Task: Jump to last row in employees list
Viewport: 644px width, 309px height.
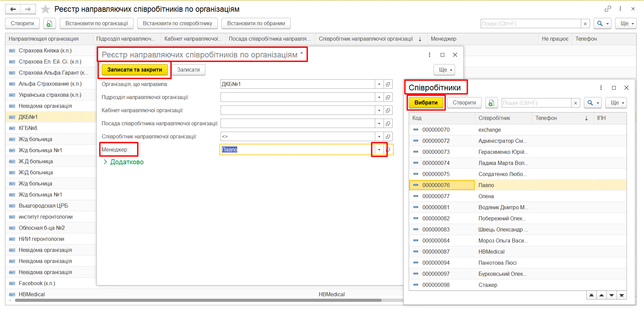Action: click(622, 295)
